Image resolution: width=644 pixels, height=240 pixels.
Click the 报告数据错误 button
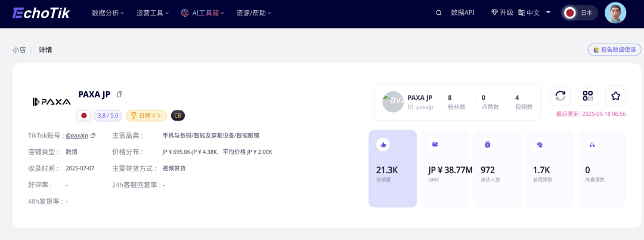[614, 50]
